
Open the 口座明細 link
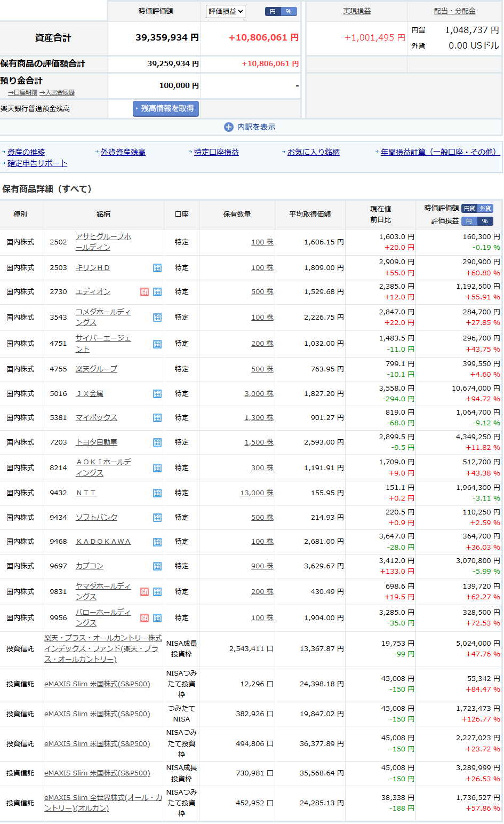[x=22, y=92]
